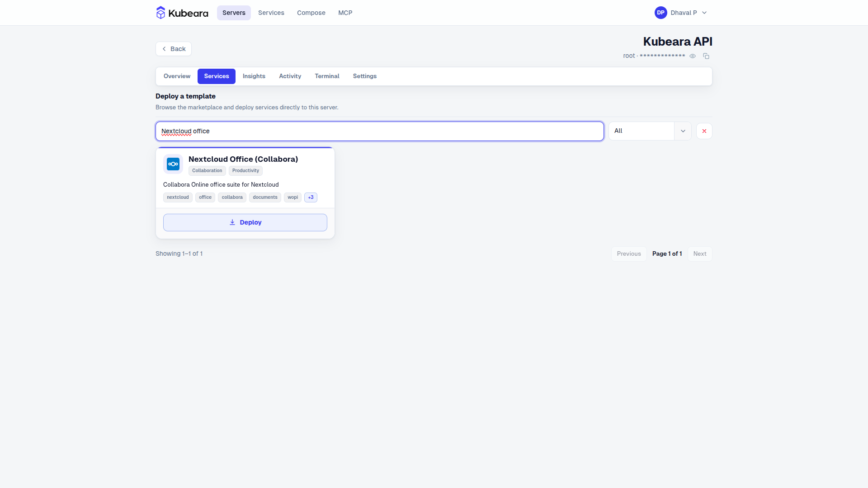Click the Nextcloud Office app icon
The image size is (868, 488).
tap(173, 164)
